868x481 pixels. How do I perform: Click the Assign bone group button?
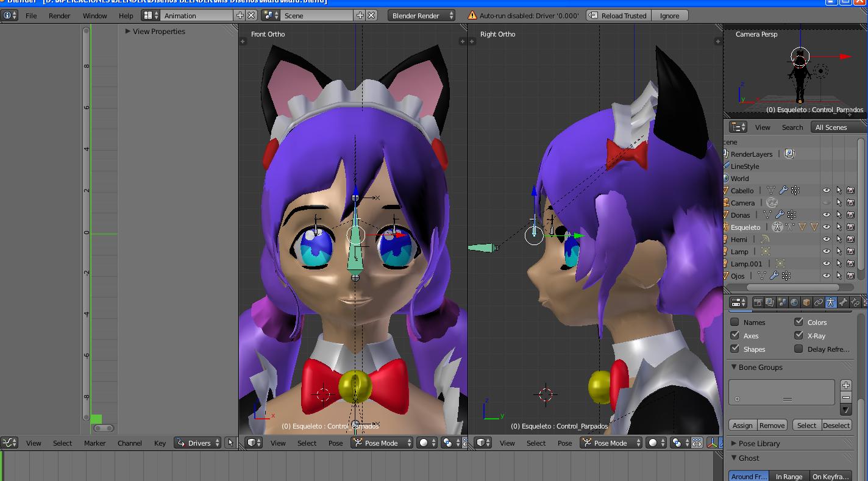(742, 425)
